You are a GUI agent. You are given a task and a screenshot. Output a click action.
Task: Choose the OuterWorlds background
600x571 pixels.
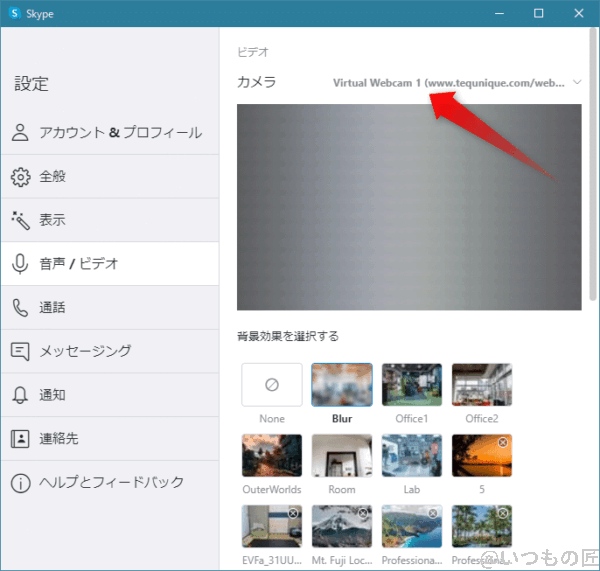[x=272, y=455]
